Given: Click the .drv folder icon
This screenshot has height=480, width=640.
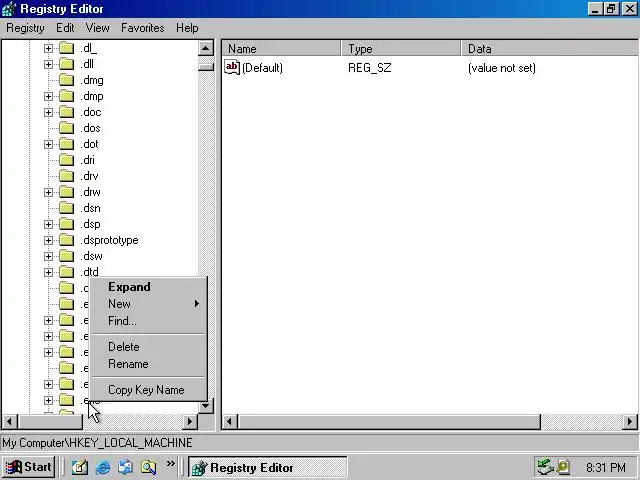Looking at the screenshot, I should pyautogui.click(x=66, y=176).
